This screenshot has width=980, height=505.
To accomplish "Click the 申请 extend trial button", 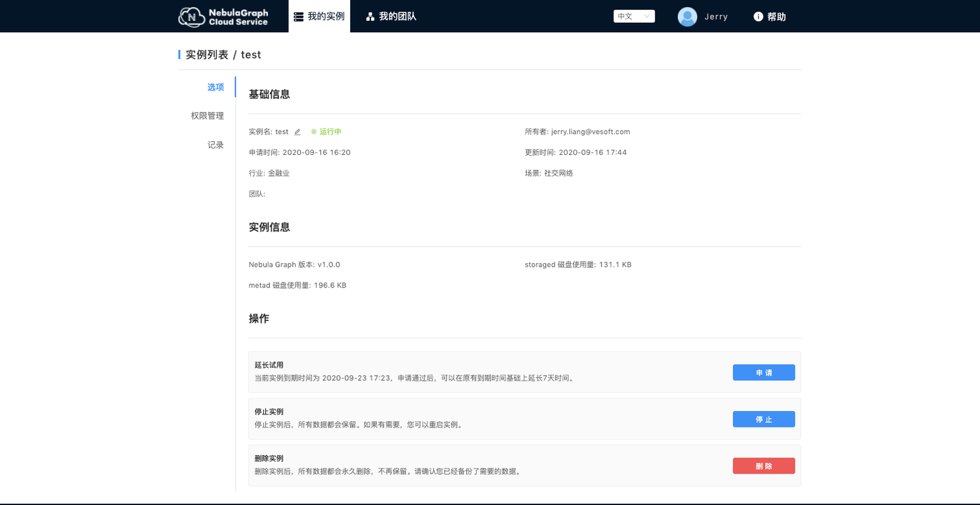I will point(764,372).
